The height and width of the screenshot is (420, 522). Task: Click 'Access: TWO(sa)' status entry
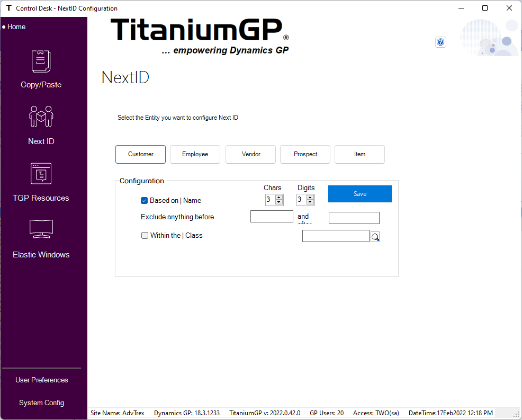coord(376,413)
